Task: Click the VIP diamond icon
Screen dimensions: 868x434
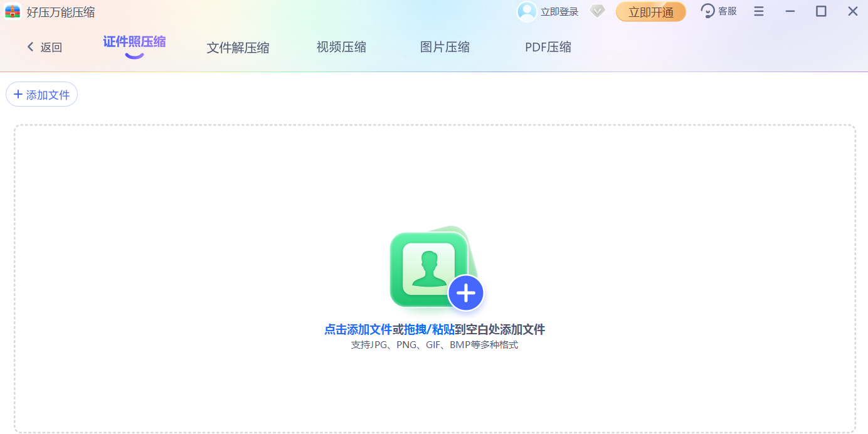Action: pos(598,11)
